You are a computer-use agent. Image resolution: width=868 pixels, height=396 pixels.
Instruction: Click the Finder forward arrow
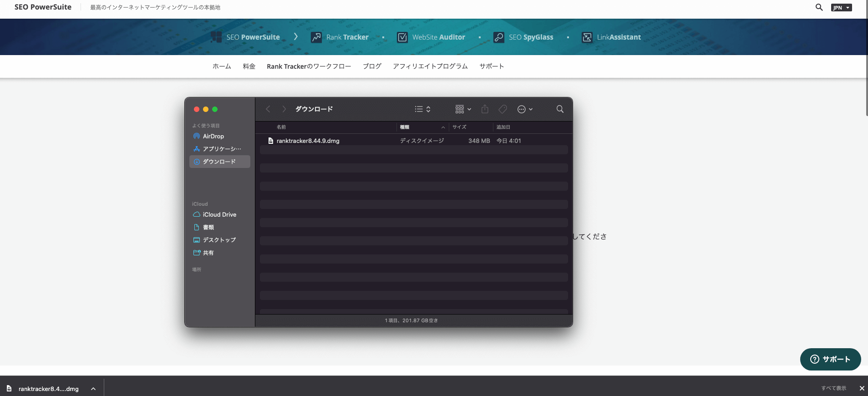(x=284, y=109)
